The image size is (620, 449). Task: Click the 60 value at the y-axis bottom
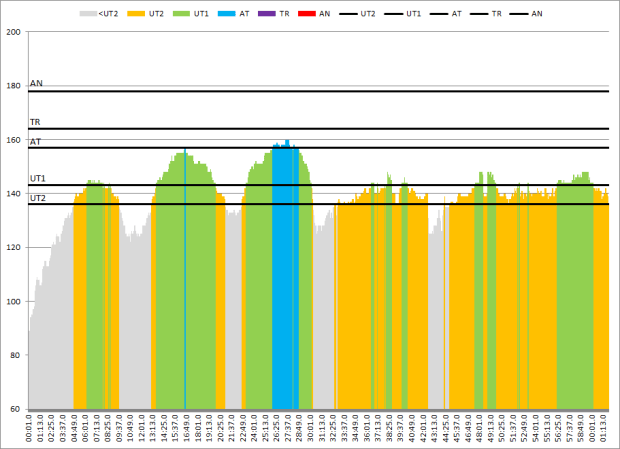(x=16, y=409)
